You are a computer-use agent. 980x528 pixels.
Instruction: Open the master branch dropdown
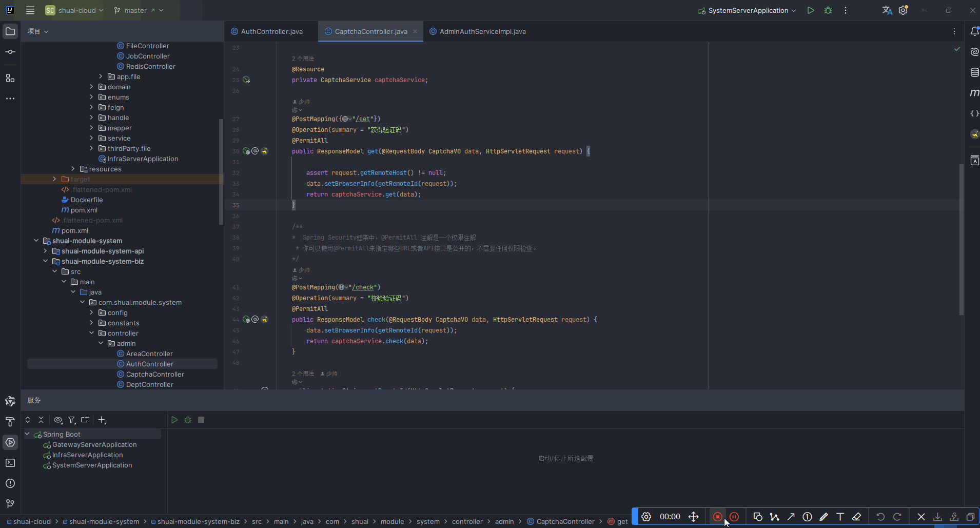coord(139,10)
